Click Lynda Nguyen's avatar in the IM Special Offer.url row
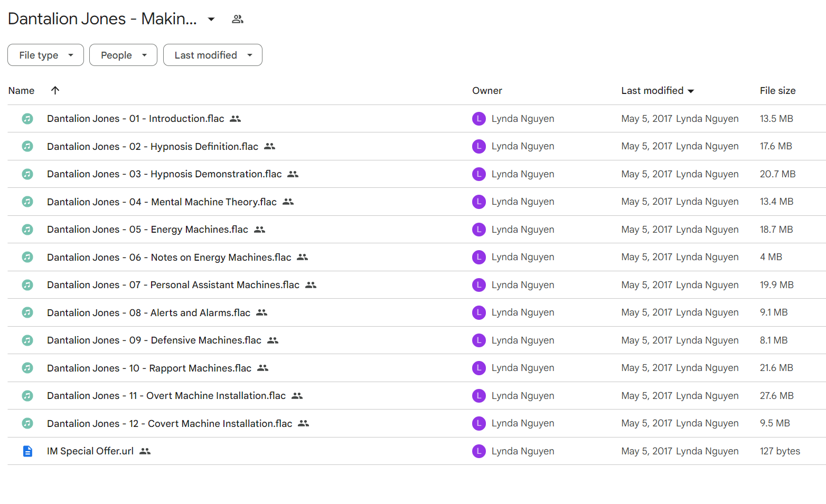Image resolution: width=826 pixels, height=504 pixels. pos(479,451)
